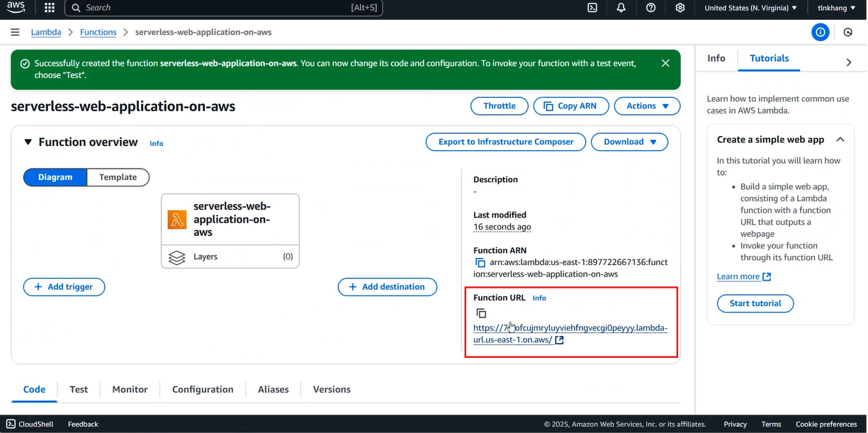Open the Terms footer link
The width and height of the screenshot is (868, 433).
click(771, 424)
